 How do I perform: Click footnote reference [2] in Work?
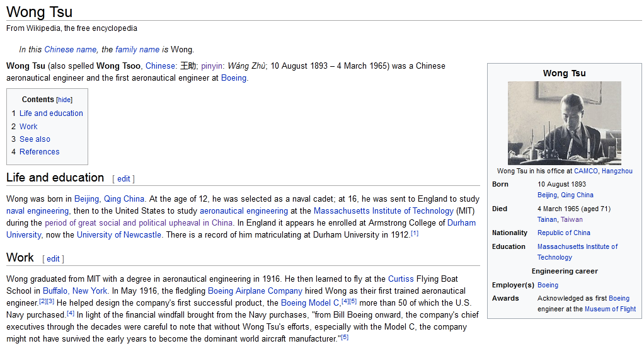pos(43,301)
